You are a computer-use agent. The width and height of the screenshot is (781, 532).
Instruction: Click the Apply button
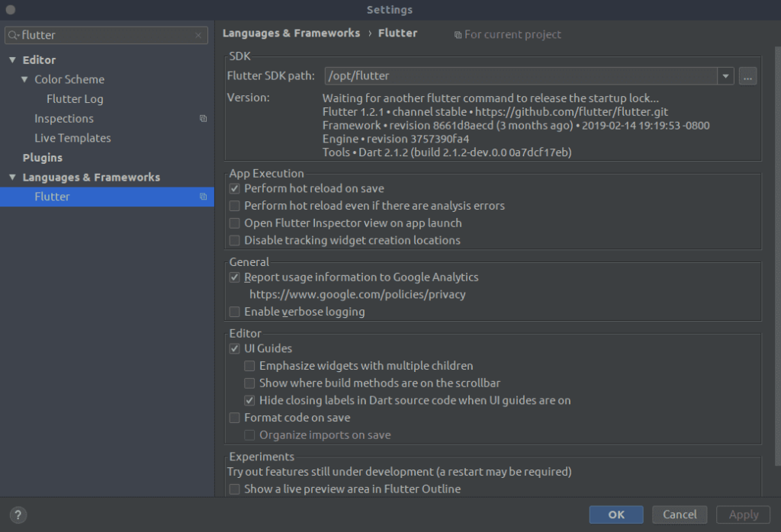tap(743, 514)
